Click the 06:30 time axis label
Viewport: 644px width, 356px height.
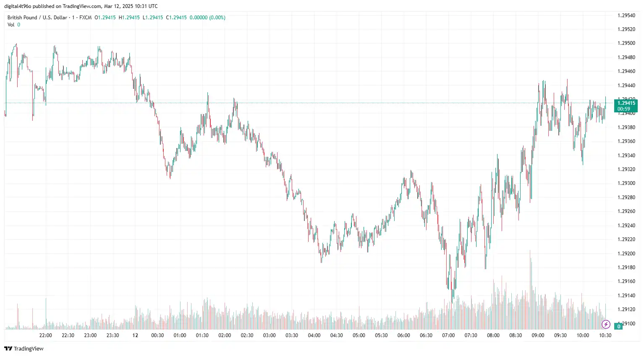click(x=426, y=335)
